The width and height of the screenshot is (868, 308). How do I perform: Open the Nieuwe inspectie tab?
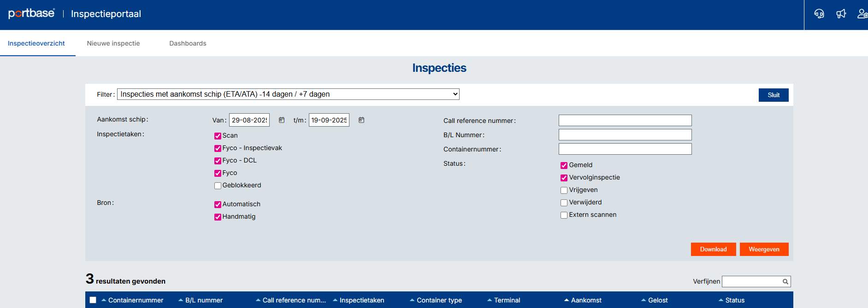pyautogui.click(x=113, y=43)
